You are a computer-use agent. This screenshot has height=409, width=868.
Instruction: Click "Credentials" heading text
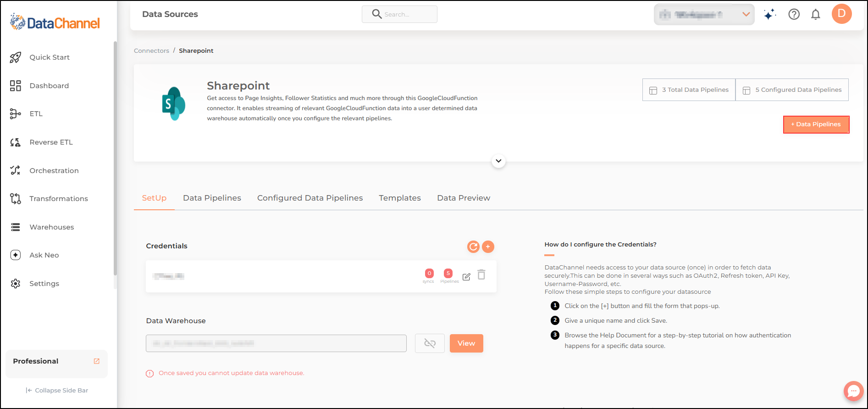coord(166,246)
